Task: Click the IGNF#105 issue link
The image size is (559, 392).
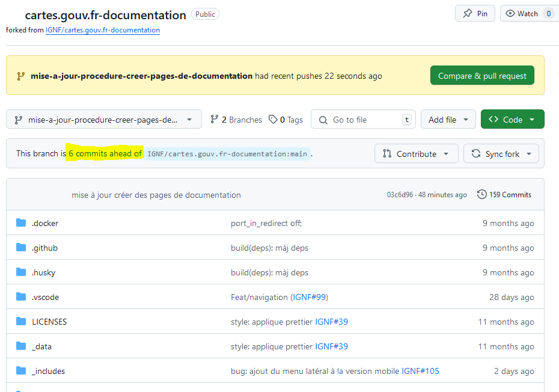Action: coord(420,371)
